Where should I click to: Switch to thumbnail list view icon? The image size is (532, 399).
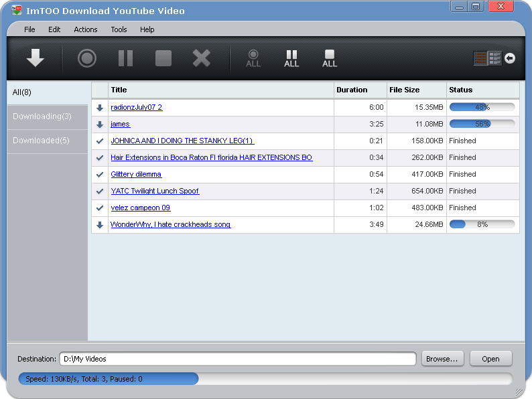click(x=480, y=58)
